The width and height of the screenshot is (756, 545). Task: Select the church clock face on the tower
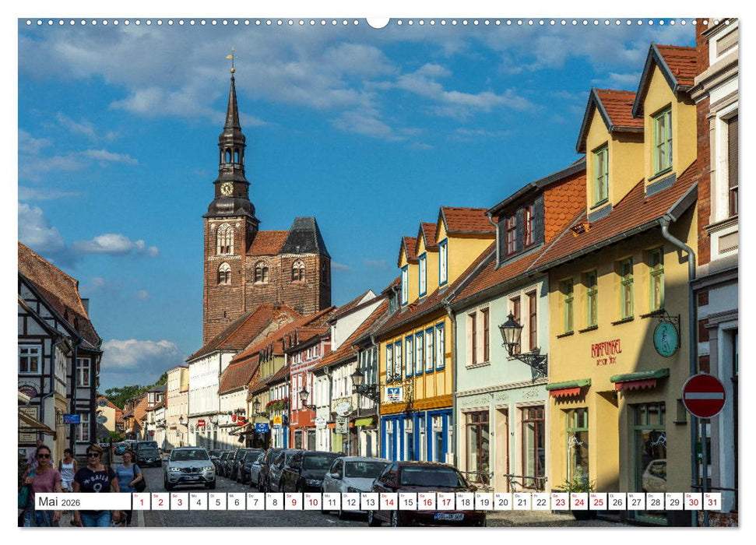point(227,188)
